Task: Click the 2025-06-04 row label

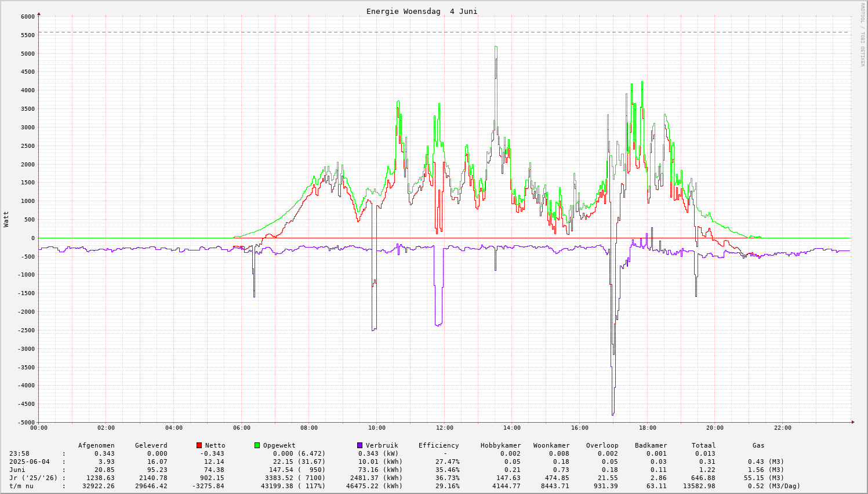Action: (30, 462)
